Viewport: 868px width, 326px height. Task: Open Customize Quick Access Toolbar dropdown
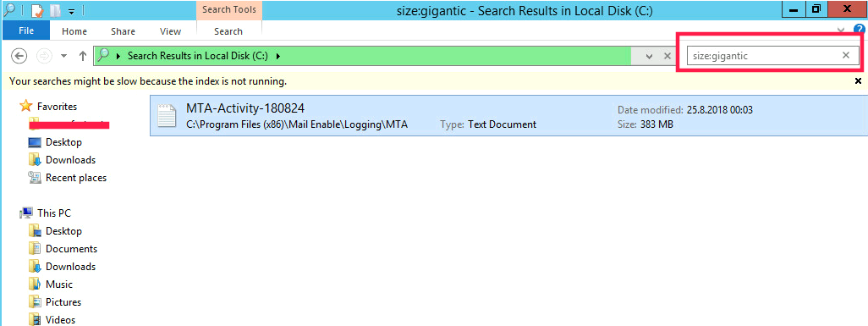coord(71,12)
